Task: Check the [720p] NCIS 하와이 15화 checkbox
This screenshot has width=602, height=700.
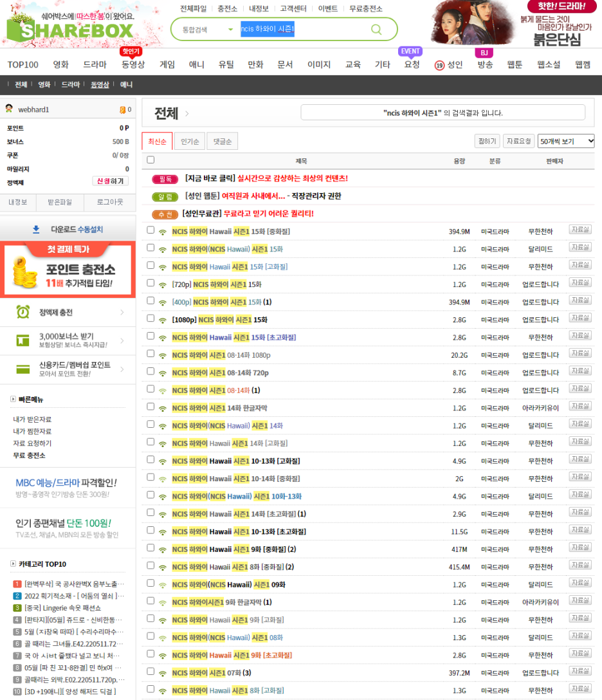Action: (x=150, y=283)
